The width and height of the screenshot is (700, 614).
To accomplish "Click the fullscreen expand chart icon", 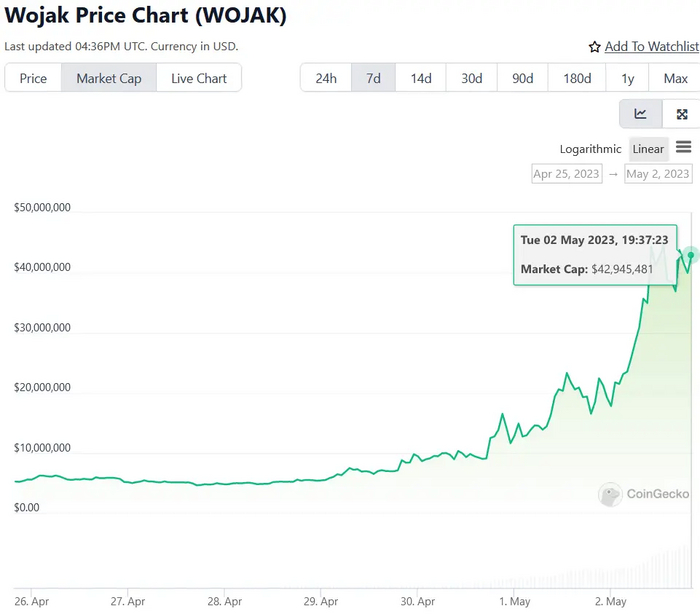I will click(x=682, y=114).
